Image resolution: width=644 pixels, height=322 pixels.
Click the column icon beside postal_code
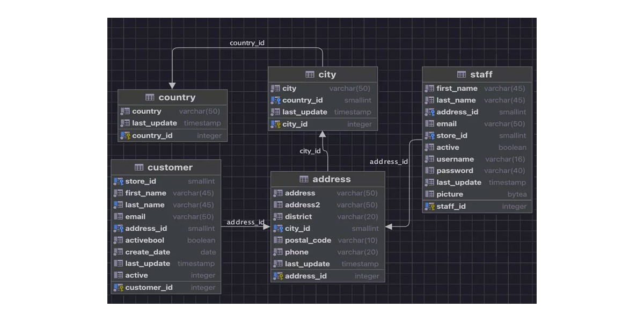pos(278,240)
